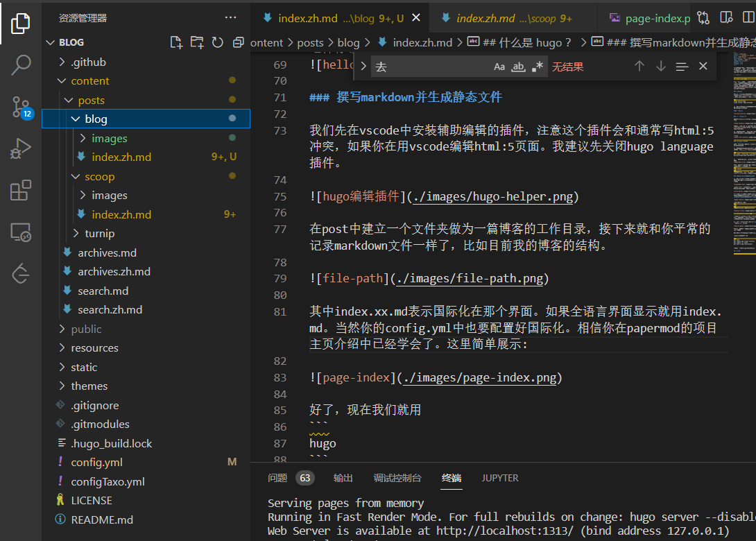Switch to the 问题 panel tab
Screen dimensions: 756x541
(x=277, y=478)
